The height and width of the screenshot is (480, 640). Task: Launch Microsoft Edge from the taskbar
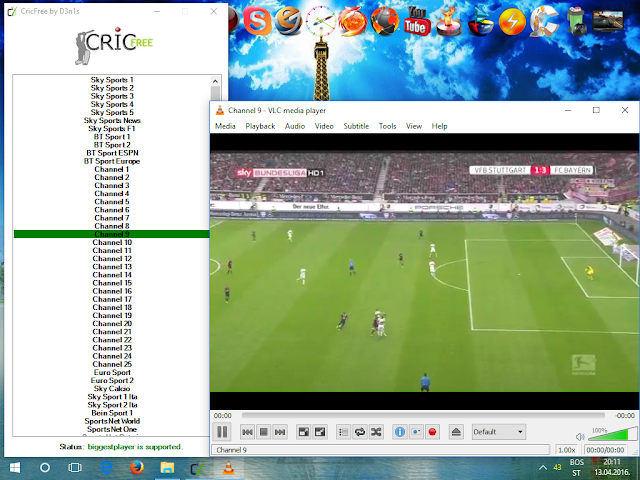pos(107,468)
